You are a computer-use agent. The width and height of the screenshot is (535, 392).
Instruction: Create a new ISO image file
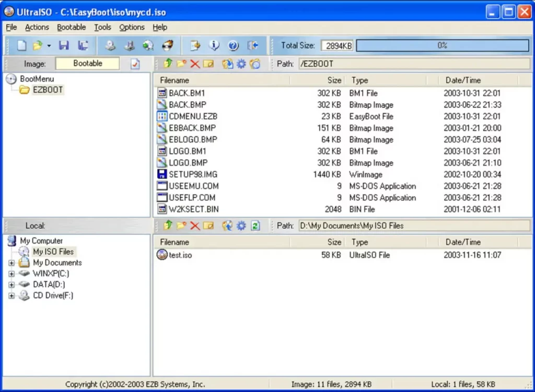pos(21,45)
